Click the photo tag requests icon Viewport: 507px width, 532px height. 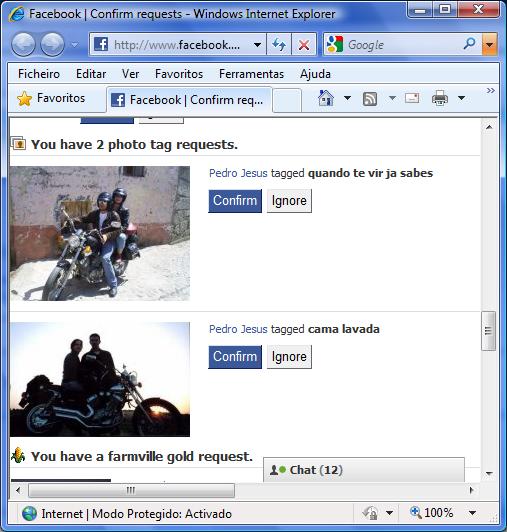[x=18, y=144]
